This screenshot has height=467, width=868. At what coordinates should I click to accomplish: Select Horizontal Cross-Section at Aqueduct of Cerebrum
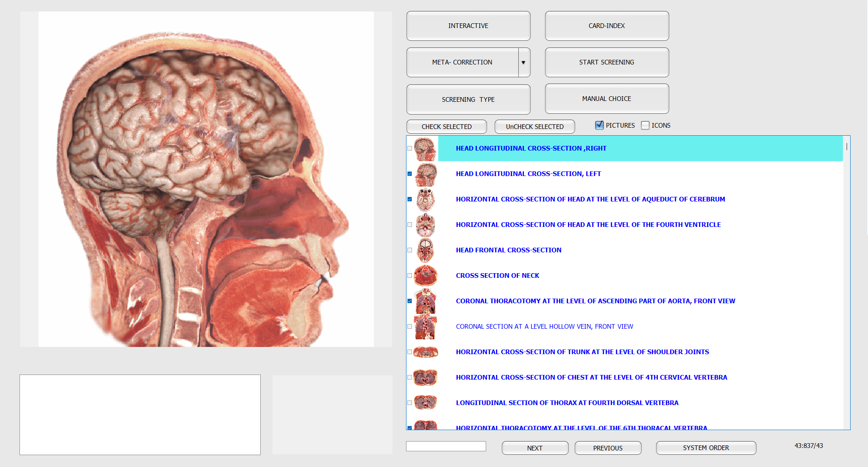(590, 199)
